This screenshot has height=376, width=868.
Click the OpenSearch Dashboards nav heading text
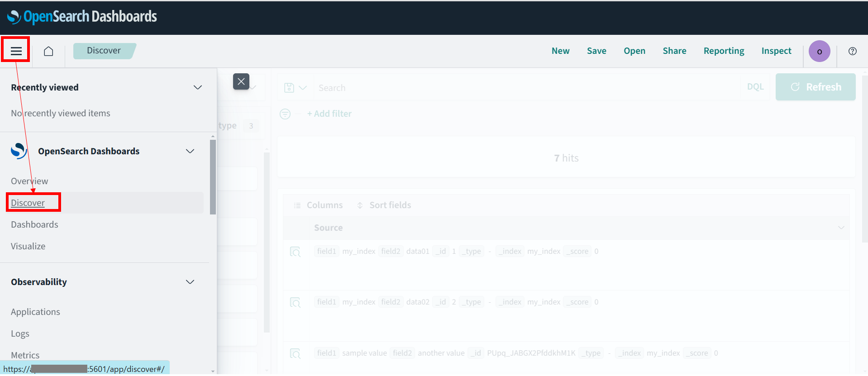pos(89,151)
